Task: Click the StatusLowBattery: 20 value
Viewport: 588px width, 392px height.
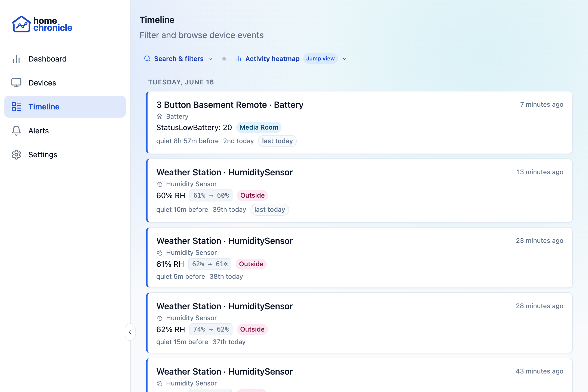Action: (194, 127)
